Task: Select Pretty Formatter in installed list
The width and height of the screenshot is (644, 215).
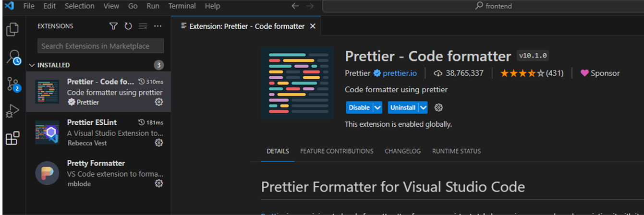Action: pyautogui.click(x=98, y=173)
